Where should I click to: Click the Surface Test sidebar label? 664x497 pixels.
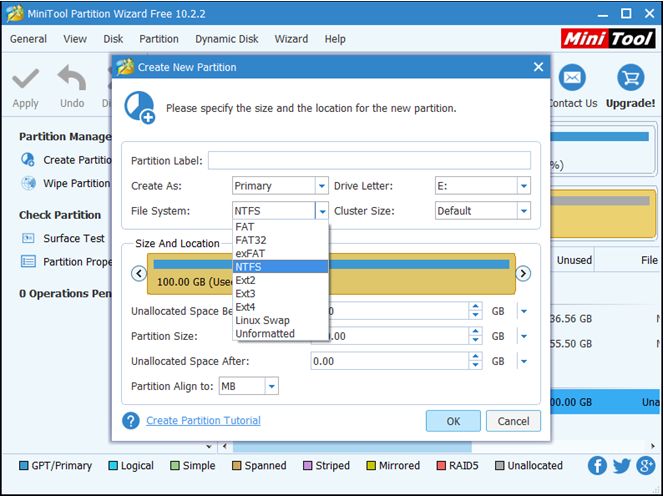[74, 238]
